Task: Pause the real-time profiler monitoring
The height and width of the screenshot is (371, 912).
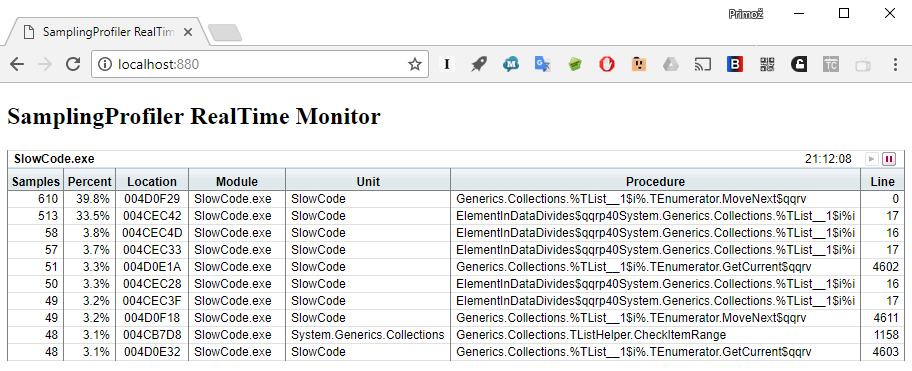Action: click(x=888, y=159)
